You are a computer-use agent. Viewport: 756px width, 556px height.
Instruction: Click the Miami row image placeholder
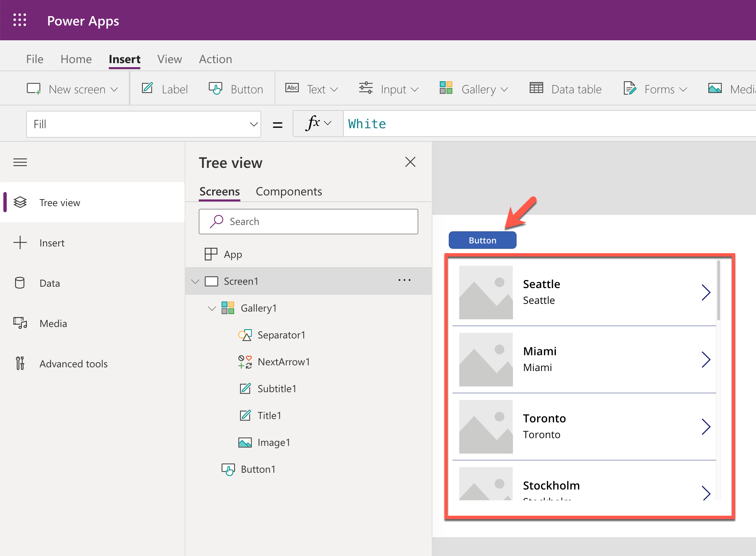click(486, 360)
